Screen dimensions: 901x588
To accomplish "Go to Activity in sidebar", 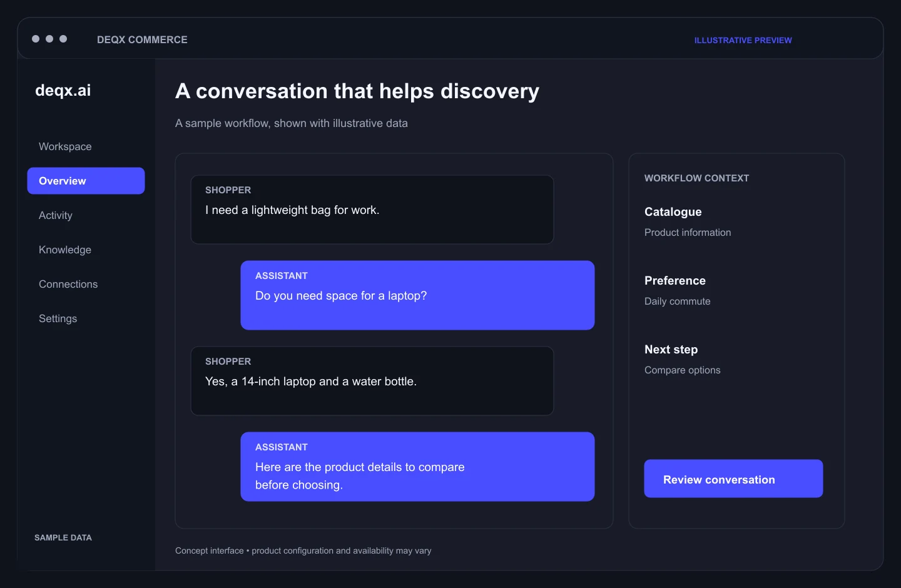I will click(56, 215).
